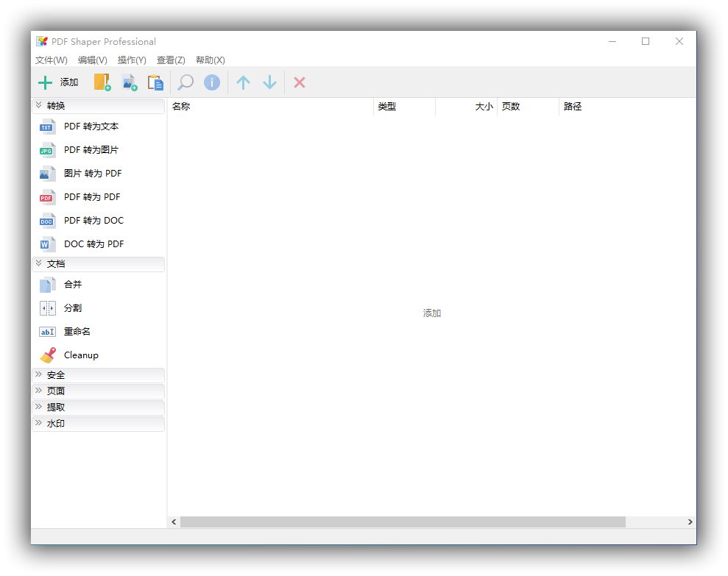Click the 添加 placeholder in file list
This screenshot has width=728, height=576.
click(x=432, y=313)
